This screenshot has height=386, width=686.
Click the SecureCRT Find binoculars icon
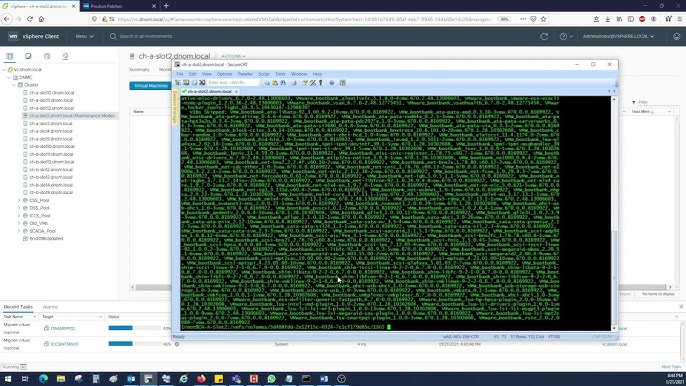283,82
